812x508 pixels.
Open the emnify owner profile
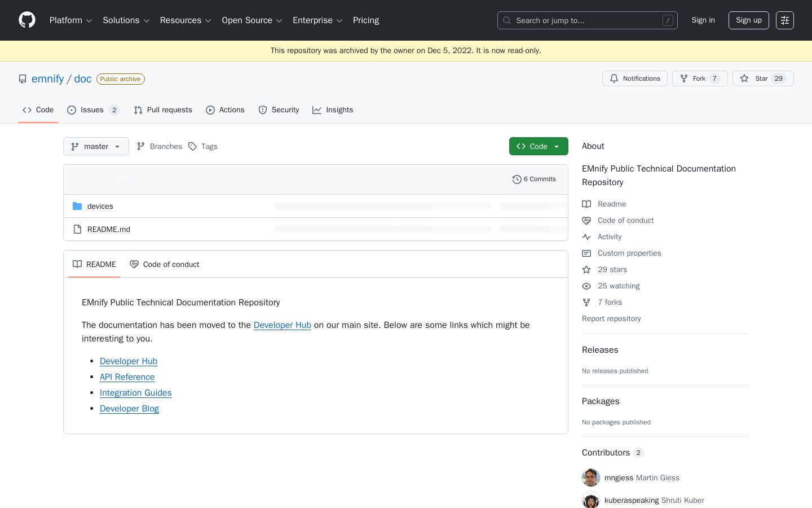pos(47,79)
